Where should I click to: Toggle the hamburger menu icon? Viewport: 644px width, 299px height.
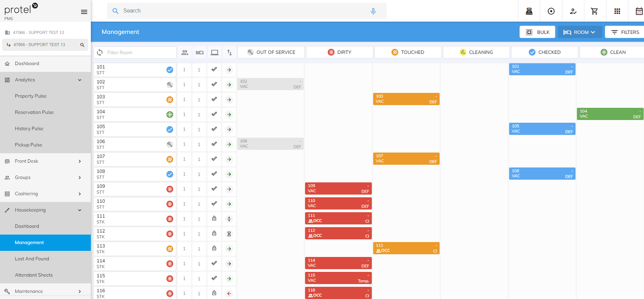pos(84,12)
